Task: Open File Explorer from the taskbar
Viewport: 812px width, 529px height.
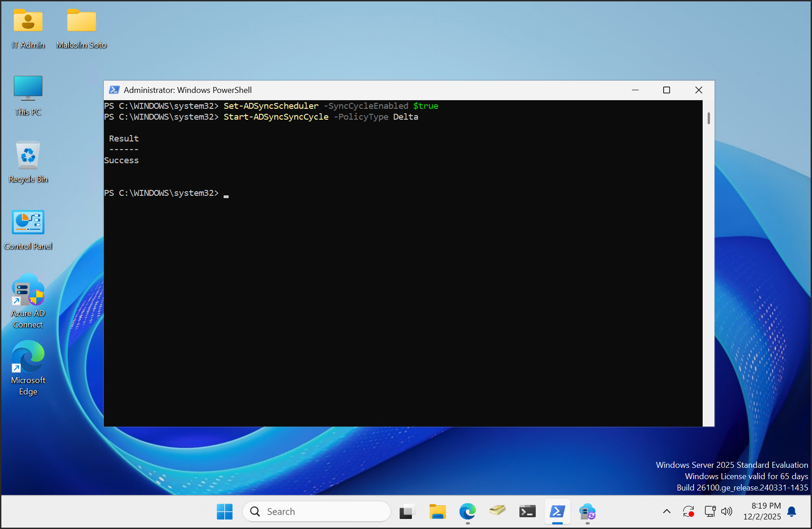Action: 437,512
